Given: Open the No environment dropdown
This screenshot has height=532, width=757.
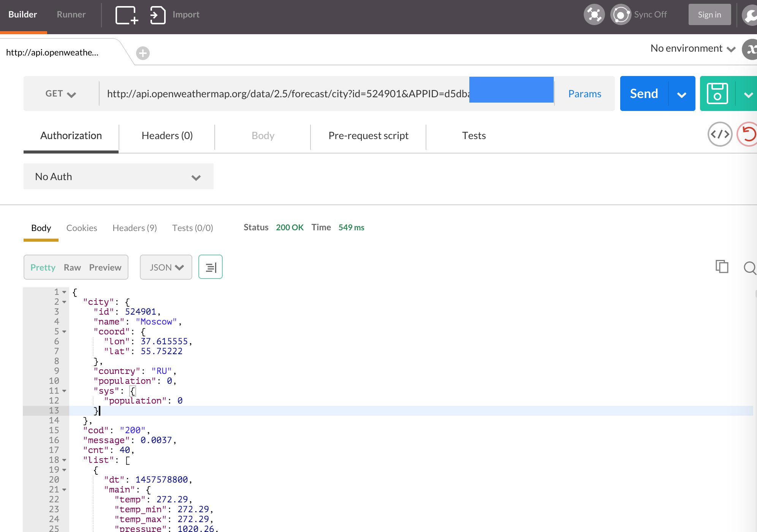Looking at the screenshot, I should 693,49.
